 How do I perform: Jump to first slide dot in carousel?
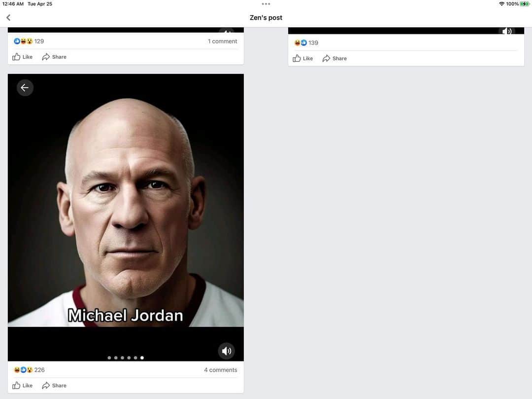pyautogui.click(x=109, y=358)
